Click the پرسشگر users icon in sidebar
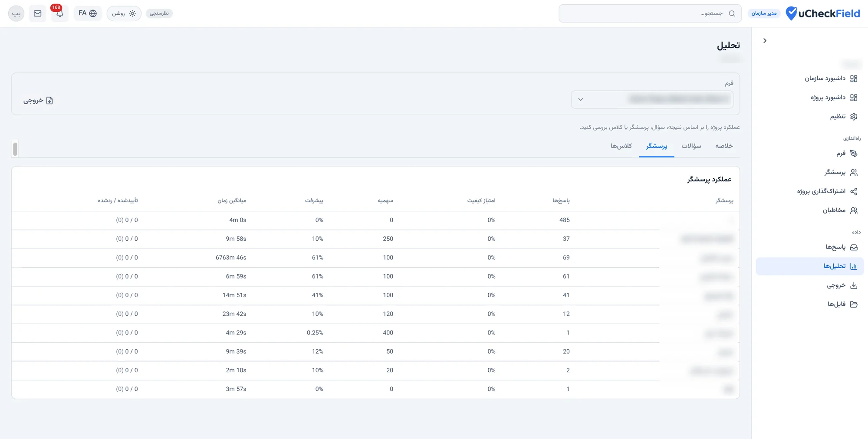Image resolution: width=868 pixels, height=439 pixels. click(x=854, y=172)
